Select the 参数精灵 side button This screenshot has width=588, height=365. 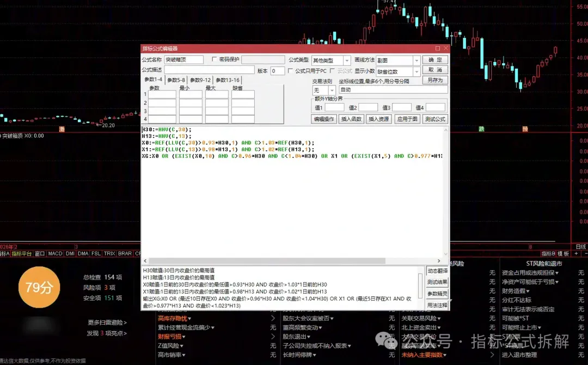[x=437, y=294]
